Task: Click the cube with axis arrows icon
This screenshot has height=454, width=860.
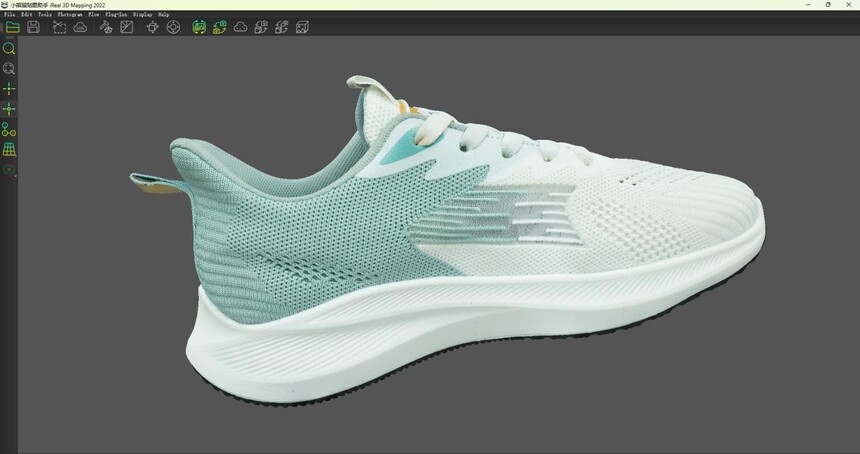Action: point(152,27)
